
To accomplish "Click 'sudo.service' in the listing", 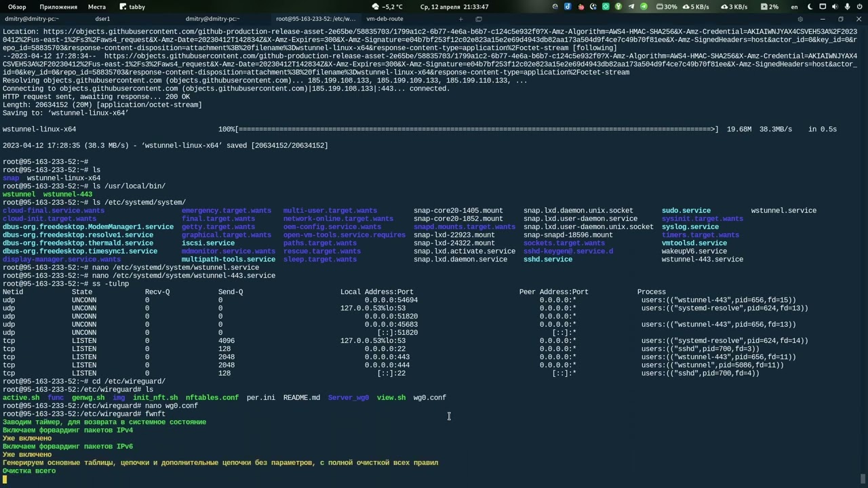I will tap(686, 210).
